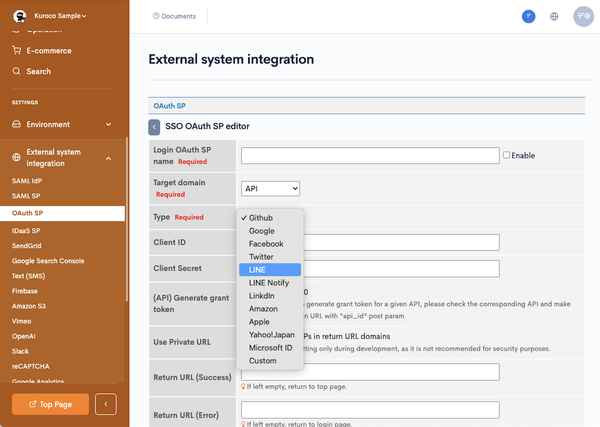Screen dimensions: 600x427
Task: Collapse the sidebar with the chevron button
Action: 106,404
